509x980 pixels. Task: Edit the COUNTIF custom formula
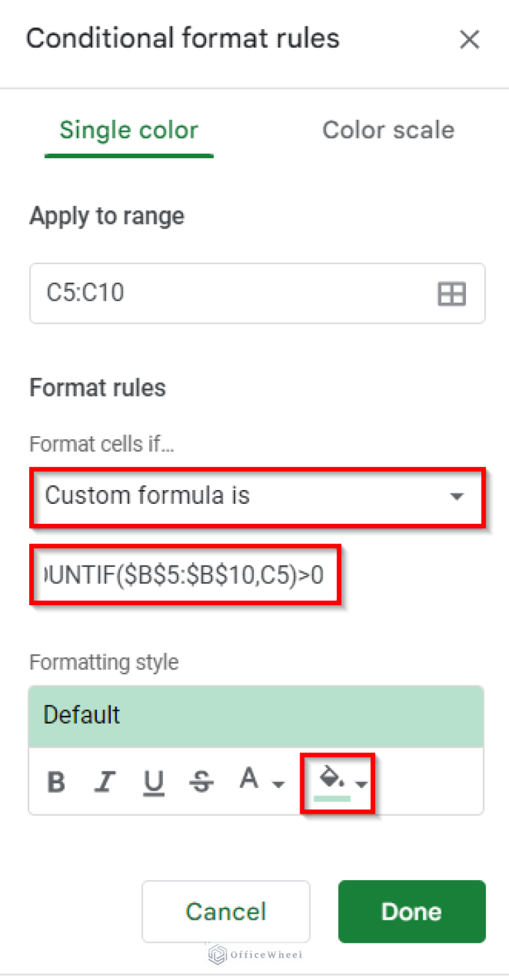click(186, 575)
